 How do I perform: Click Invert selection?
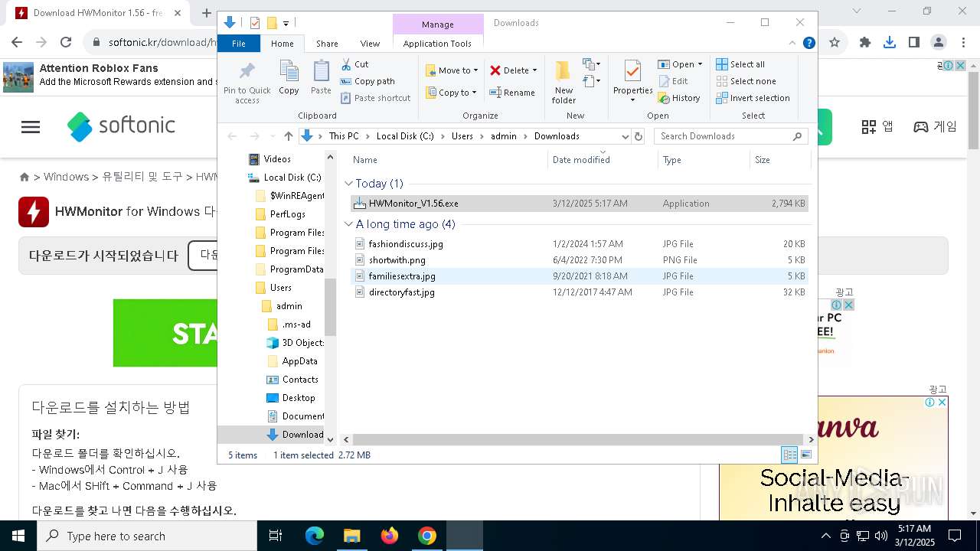(x=753, y=98)
